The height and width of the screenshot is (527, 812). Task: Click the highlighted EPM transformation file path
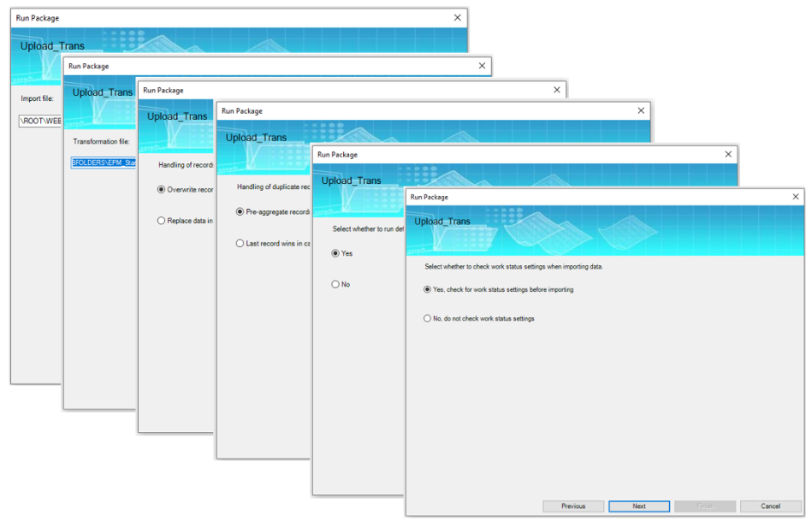tap(103, 162)
